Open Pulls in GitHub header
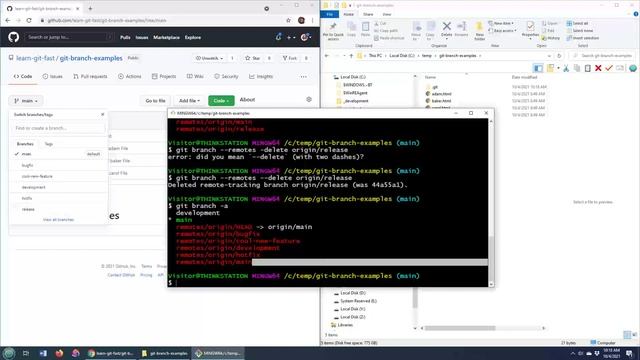Viewport: 640px width, 360px height. [125, 37]
